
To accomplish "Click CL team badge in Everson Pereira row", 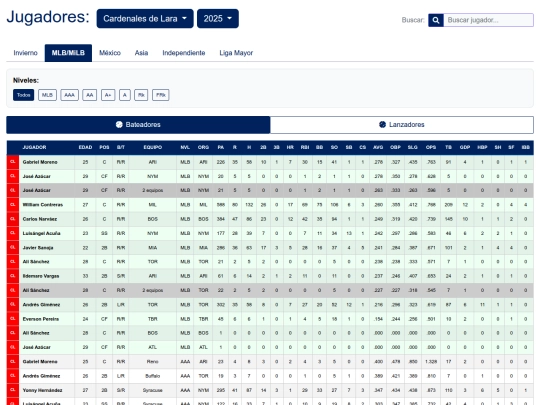I will tap(13, 319).
